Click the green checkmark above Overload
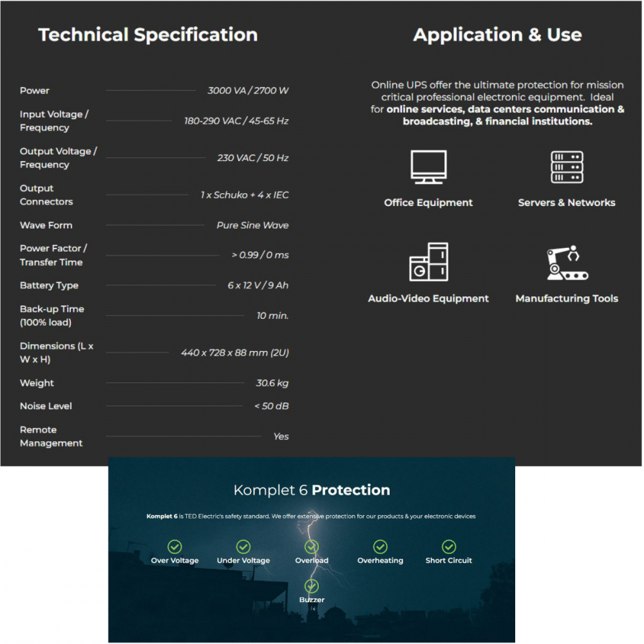 click(312, 547)
